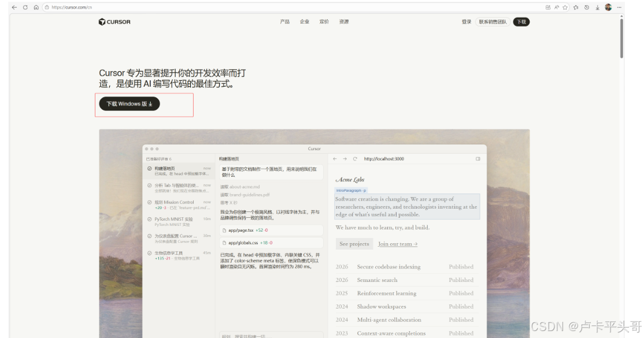
Task: Click the 登录 link in the header
Action: 466,22
